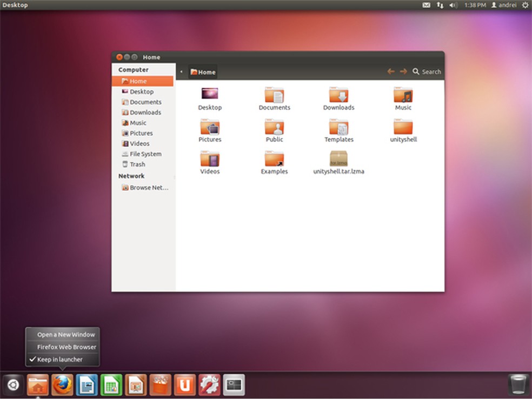Uncheck Keep in launcher option
The image size is (532, 399).
pyautogui.click(x=59, y=360)
